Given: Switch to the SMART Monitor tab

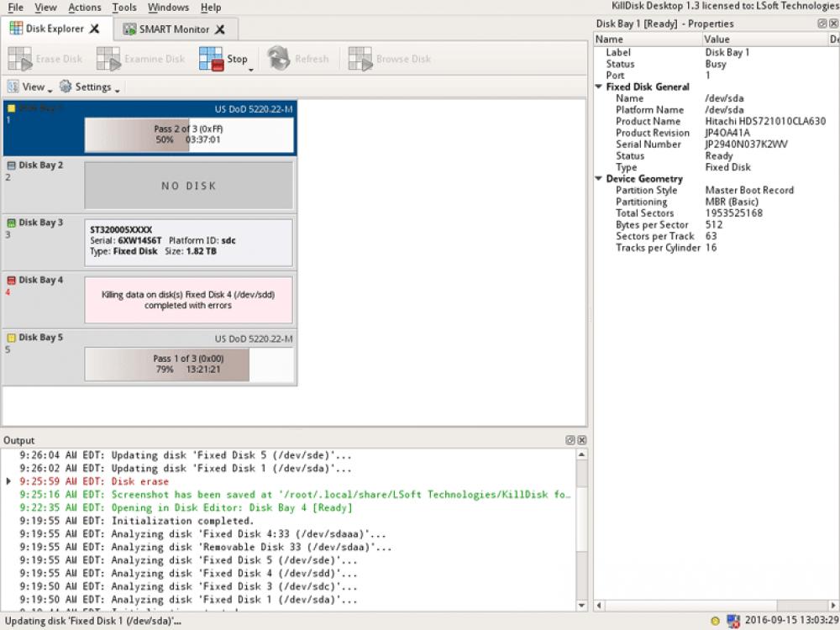Looking at the screenshot, I should click(172, 28).
